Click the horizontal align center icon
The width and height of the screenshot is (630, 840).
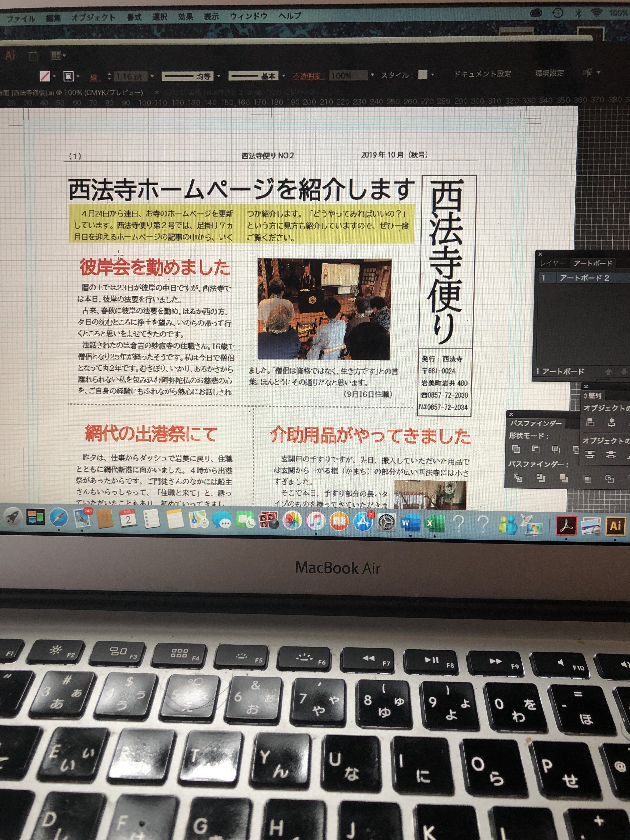(x=611, y=422)
